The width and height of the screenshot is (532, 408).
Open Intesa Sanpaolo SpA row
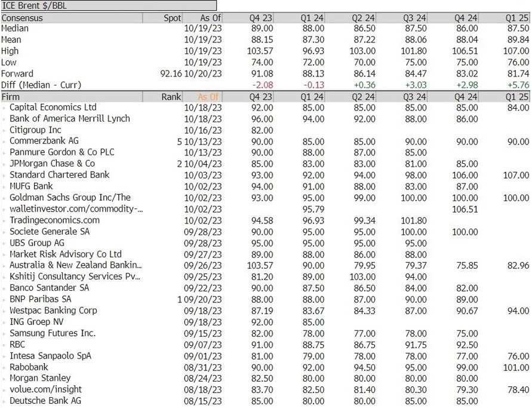tap(50, 355)
